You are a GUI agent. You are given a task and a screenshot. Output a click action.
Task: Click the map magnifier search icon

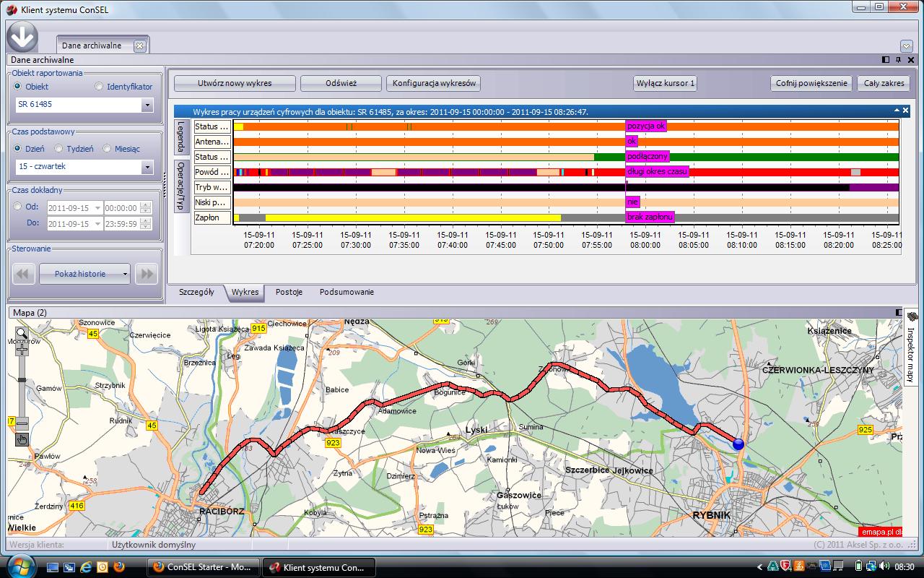(22, 334)
